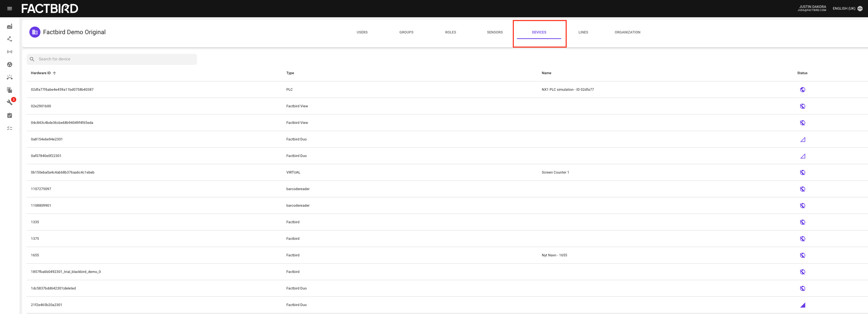Screen dimensions: 868x314
Task: Open the Organization tab
Action: click(x=628, y=32)
